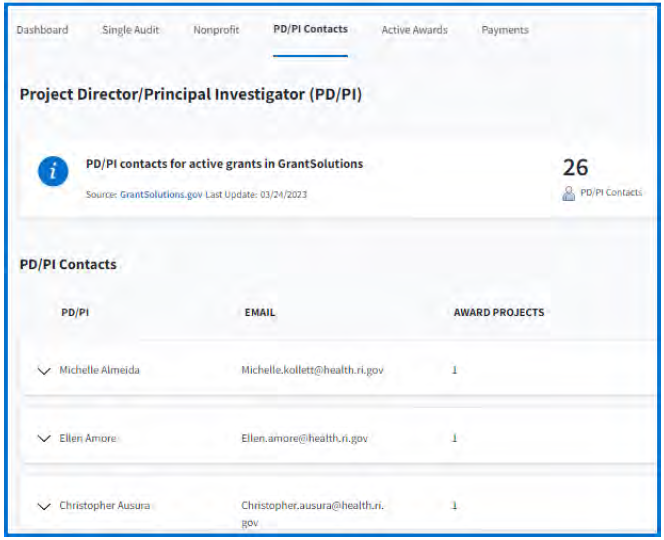Go to the Nonprofit tab
664x540 pixels.
click(216, 30)
